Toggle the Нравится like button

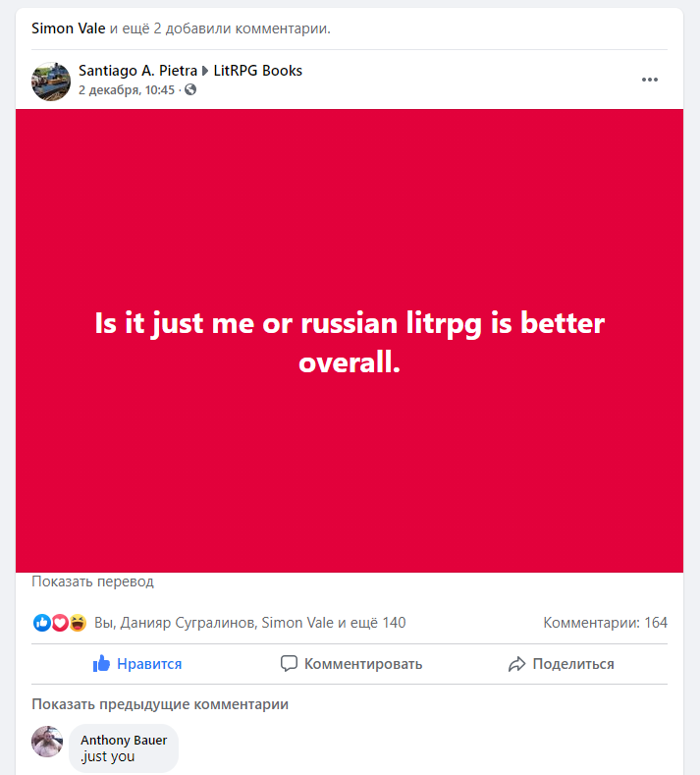(x=138, y=664)
